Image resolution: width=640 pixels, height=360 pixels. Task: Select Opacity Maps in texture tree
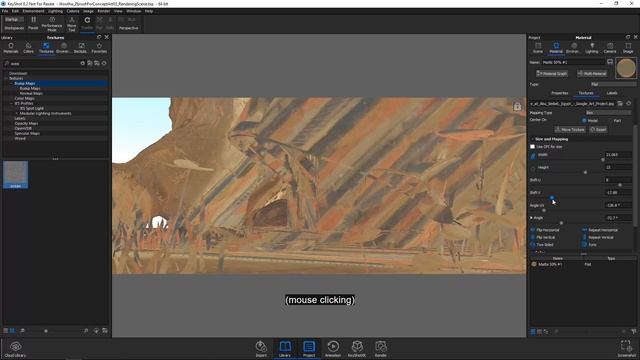26,123
